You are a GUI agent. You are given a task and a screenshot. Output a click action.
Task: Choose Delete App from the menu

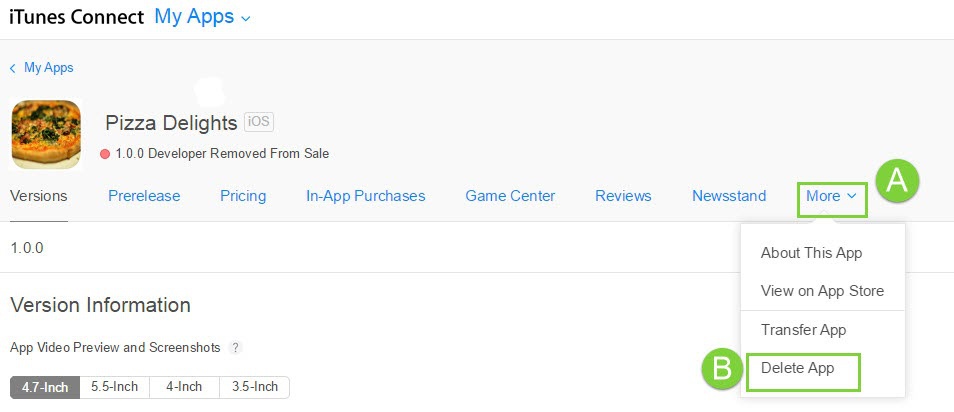point(797,368)
